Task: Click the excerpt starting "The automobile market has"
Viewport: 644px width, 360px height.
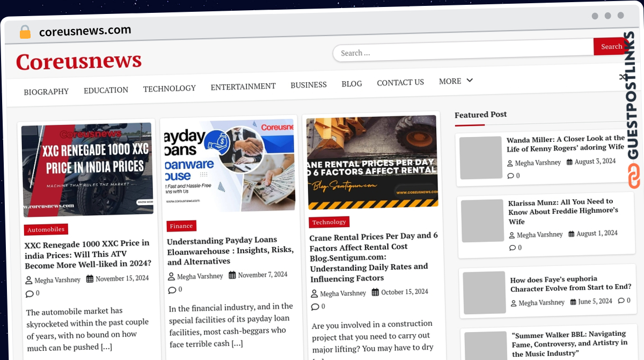Action: point(87,329)
